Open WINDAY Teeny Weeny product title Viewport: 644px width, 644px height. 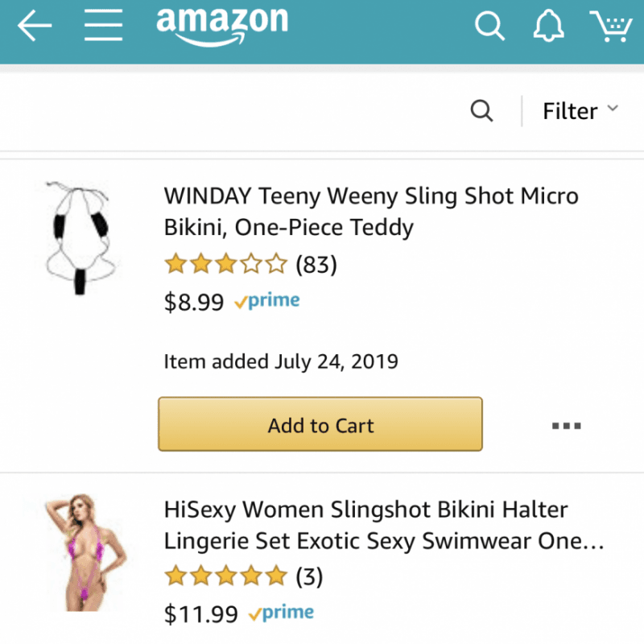(x=371, y=211)
